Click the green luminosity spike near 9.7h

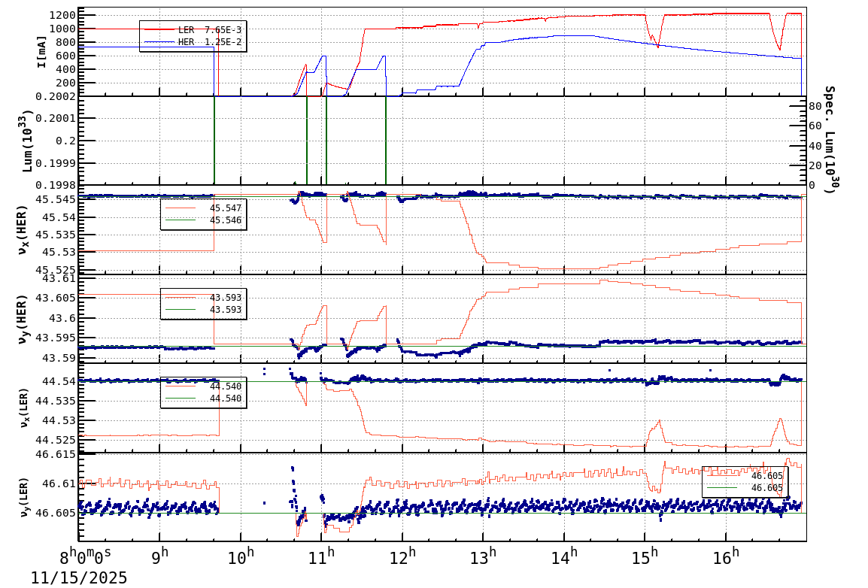point(214,139)
